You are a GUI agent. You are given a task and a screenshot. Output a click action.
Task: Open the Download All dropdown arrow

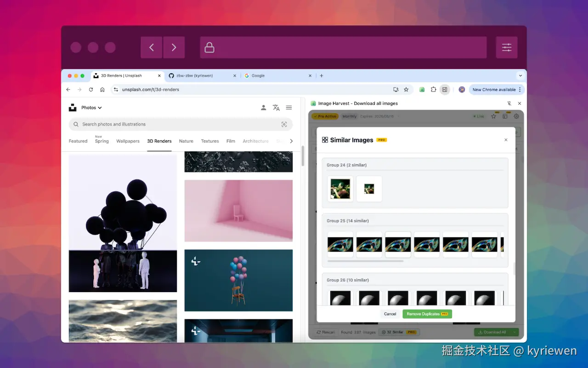pos(514,332)
